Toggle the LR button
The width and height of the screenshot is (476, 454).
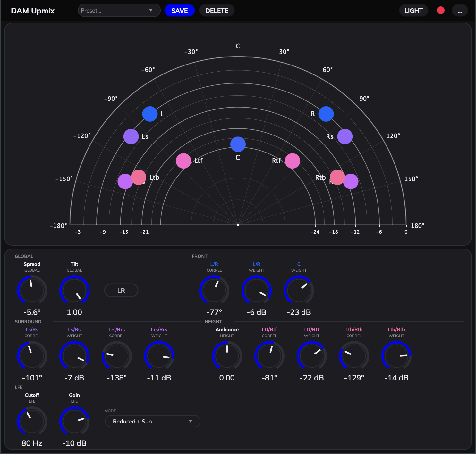click(121, 291)
